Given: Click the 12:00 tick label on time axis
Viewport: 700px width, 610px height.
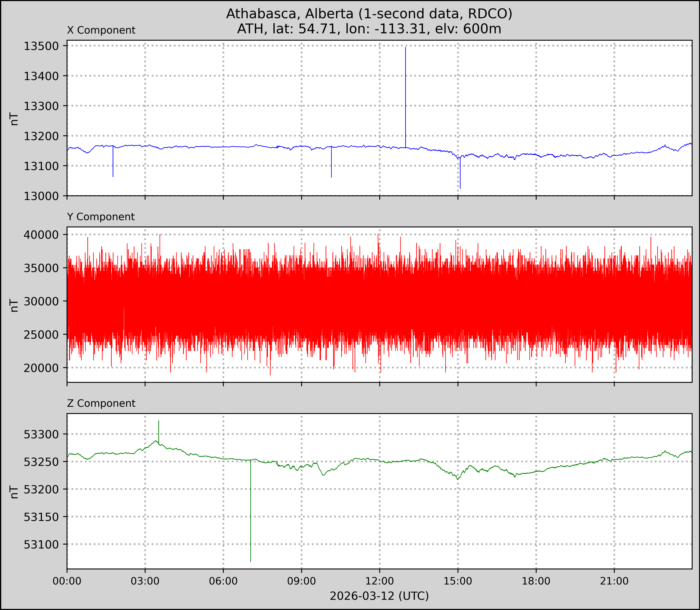Looking at the screenshot, I should (380, 581).
